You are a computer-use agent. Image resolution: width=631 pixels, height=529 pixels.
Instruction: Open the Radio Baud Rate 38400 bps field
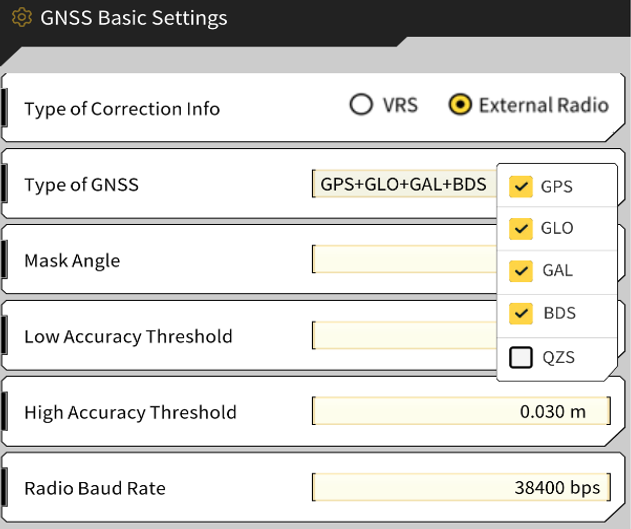(x=461, y=487)
